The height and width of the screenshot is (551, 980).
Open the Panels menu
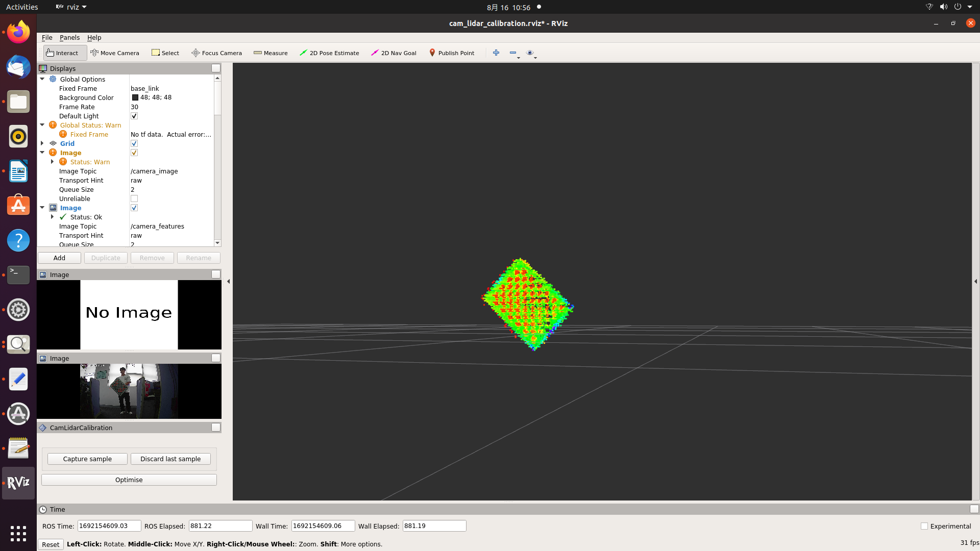[x=69, y=38]
